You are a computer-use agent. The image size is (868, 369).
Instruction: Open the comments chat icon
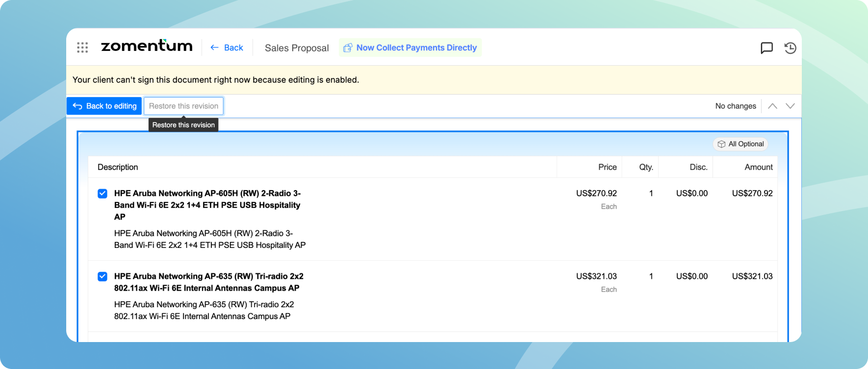766,48
